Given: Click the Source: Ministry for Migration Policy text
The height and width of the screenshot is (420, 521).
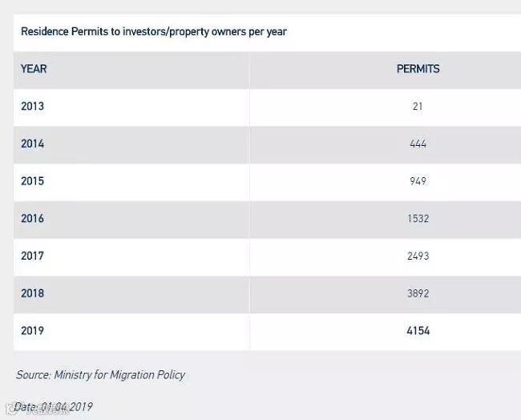Looking at the screenshot, I should (100, 375).
